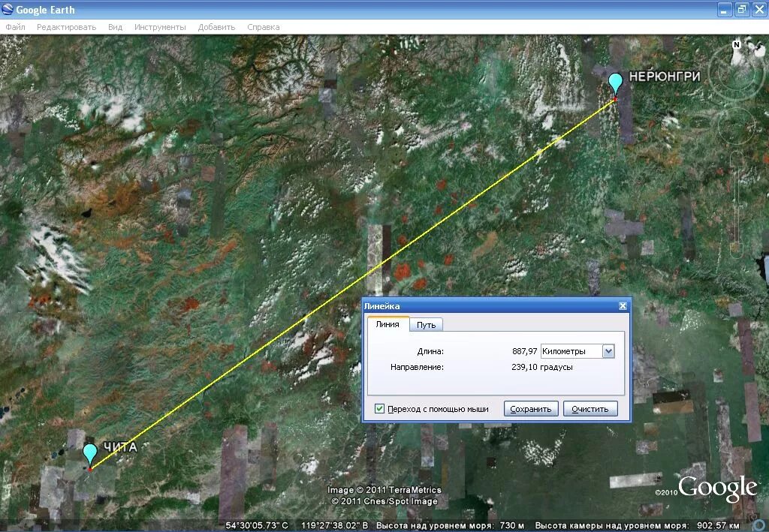This screenshot has height=532, width=769.
Task: Click the N north indicator on compass
Action: 736,44
